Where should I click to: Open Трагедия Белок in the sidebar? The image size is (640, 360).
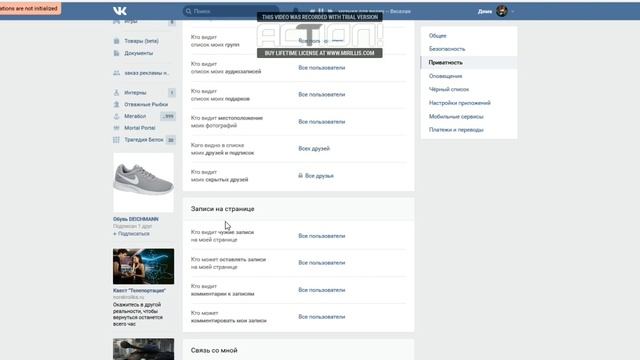(144, 140)
